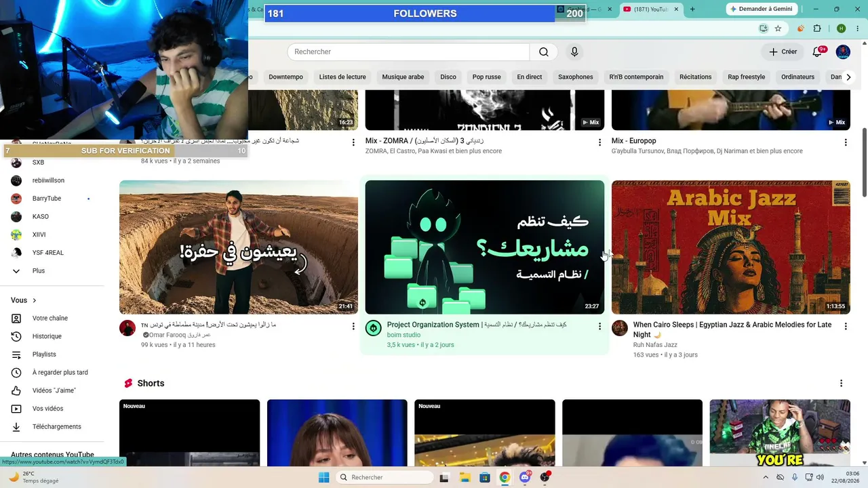Image resolution: width=868 pixels, height=488 pixels.
Task: Open Discord from the taskbar
Action: [525, 477]
